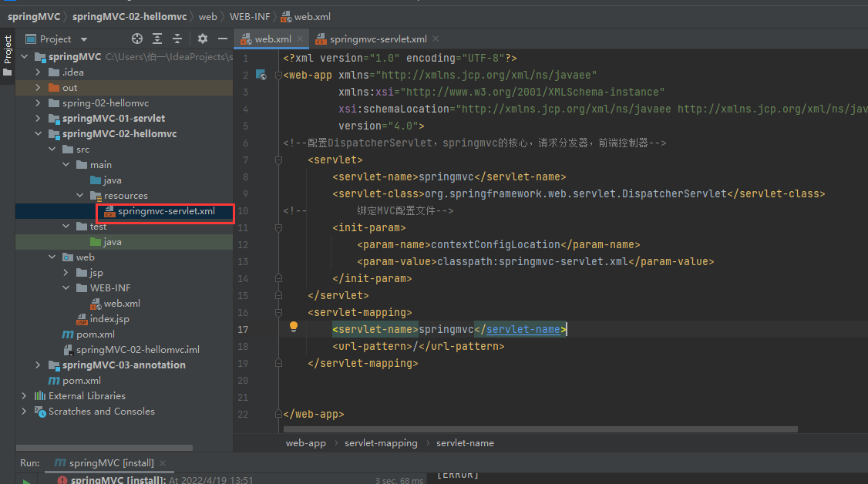Image resolution: width=868 pixels, height=484 pixels.
Task: Collapse the resources folder
Action: (x=79, y=195)
